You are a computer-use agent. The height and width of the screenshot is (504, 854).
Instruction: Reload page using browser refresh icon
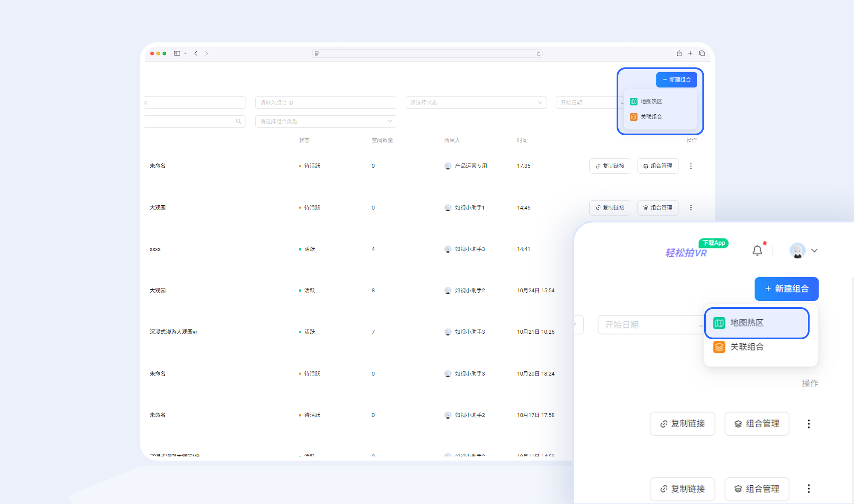click(x=538, y=54)
